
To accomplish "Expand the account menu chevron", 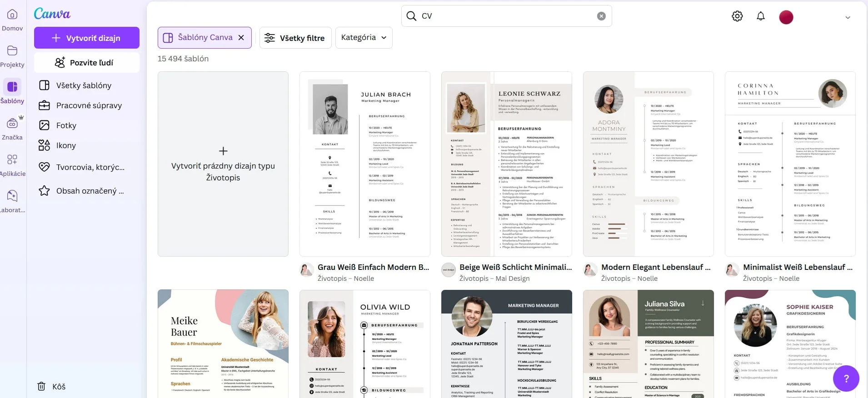I will pos(847,18).
